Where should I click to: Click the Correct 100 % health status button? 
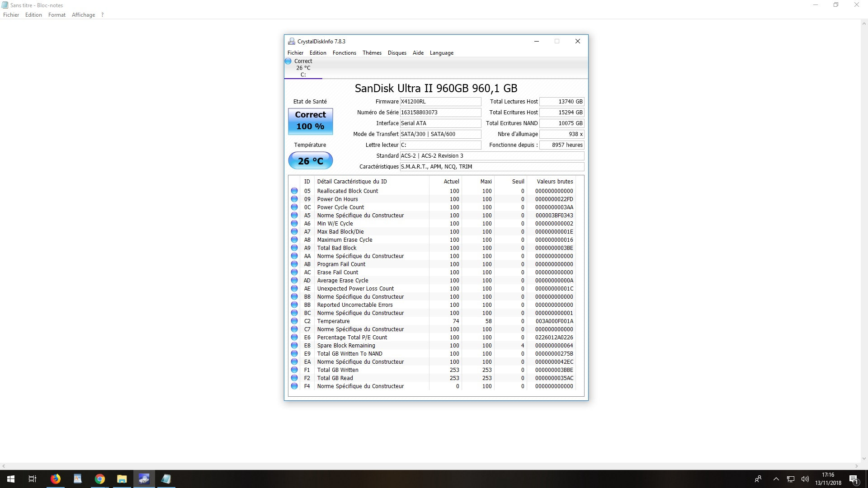pyautogui.click(x=310, y=121)
